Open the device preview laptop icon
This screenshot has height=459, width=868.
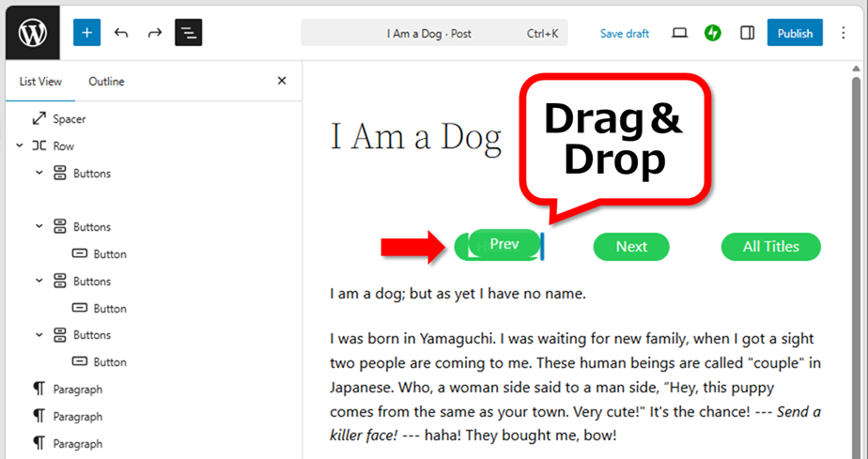tap(680, 33)
